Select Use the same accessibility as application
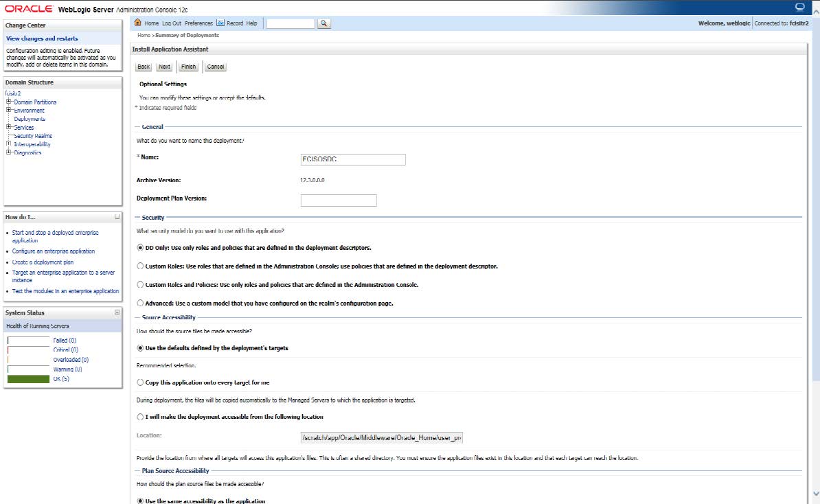This screenshot has height=504, width=820. pyautogui.click(x=140, y=501)
